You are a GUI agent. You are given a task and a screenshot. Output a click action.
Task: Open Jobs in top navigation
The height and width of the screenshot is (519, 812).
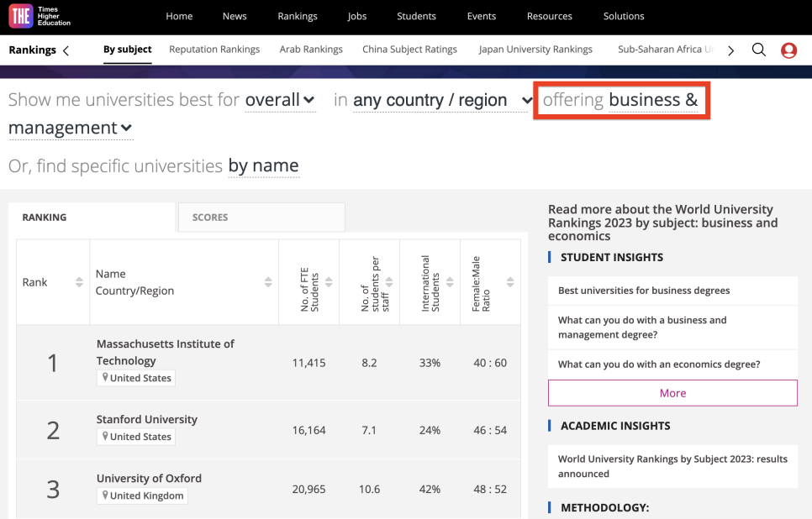pyautogui.click(x=356, y=16)
